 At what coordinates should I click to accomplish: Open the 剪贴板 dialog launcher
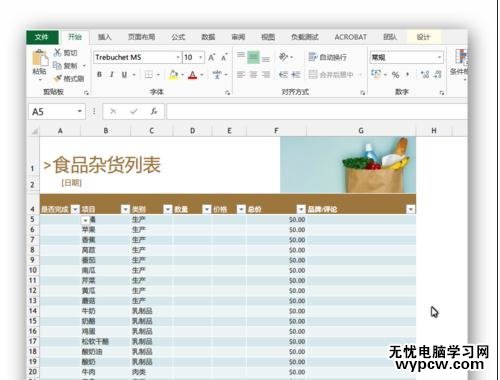click(87, 93)
